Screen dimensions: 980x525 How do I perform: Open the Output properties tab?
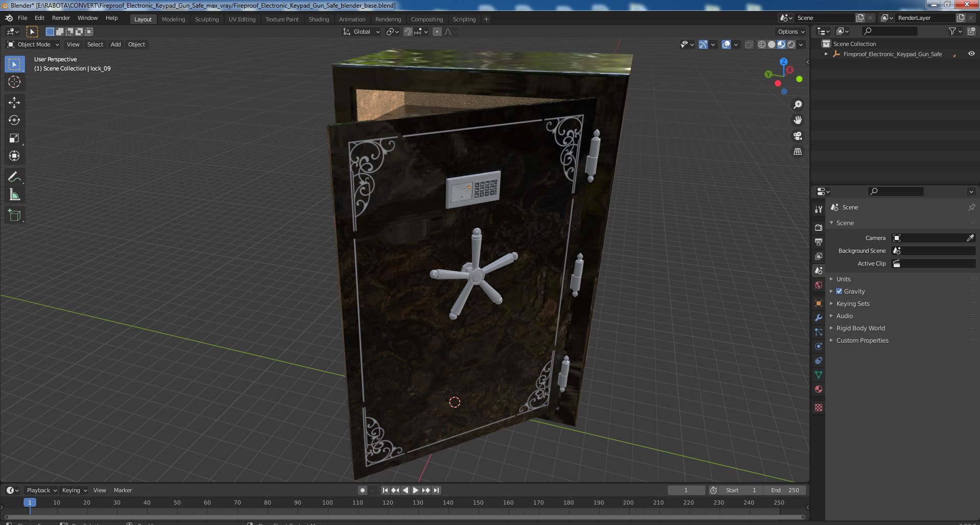point(819,242)
